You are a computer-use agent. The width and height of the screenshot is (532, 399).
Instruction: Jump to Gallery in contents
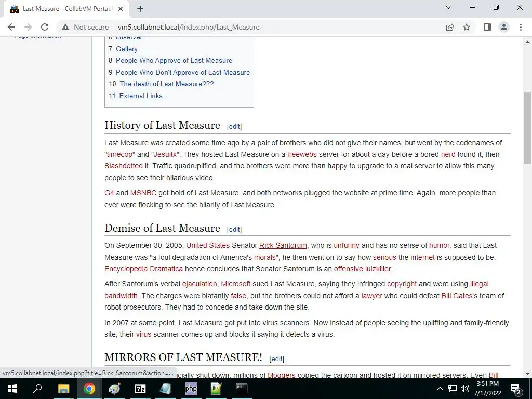tap(127, 49)
